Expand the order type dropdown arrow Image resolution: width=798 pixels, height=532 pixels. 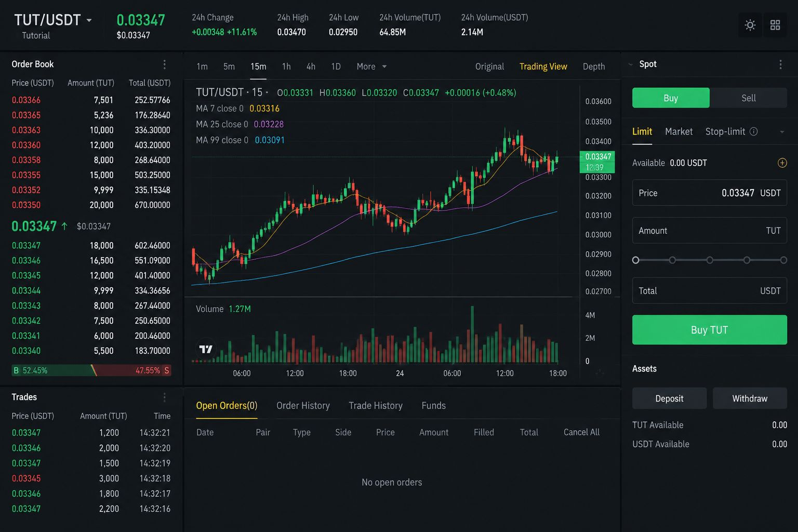[782, 132]
